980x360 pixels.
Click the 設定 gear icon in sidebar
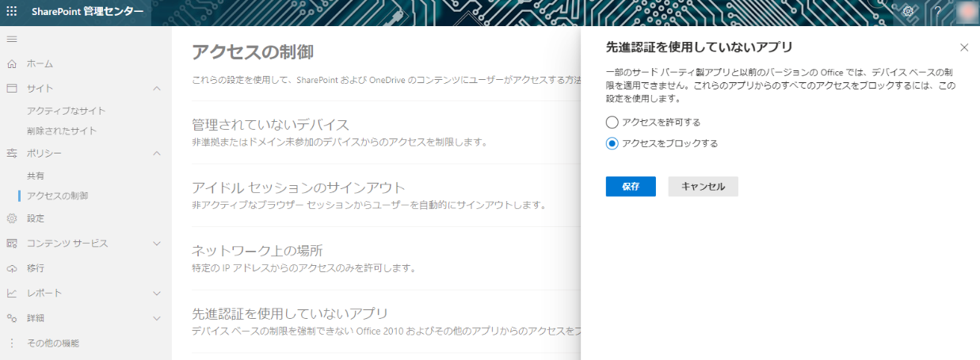(12, 218)
